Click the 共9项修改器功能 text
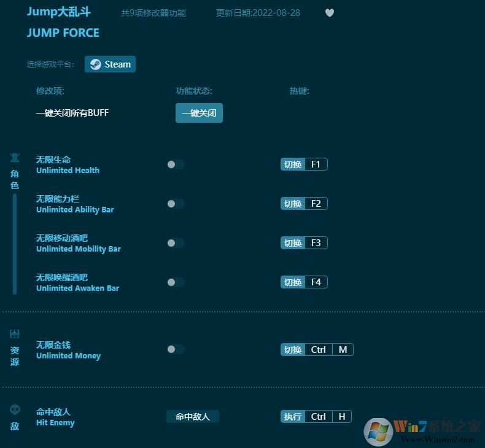The height and width of the screenshot is (448, 485). click(153, 13)
